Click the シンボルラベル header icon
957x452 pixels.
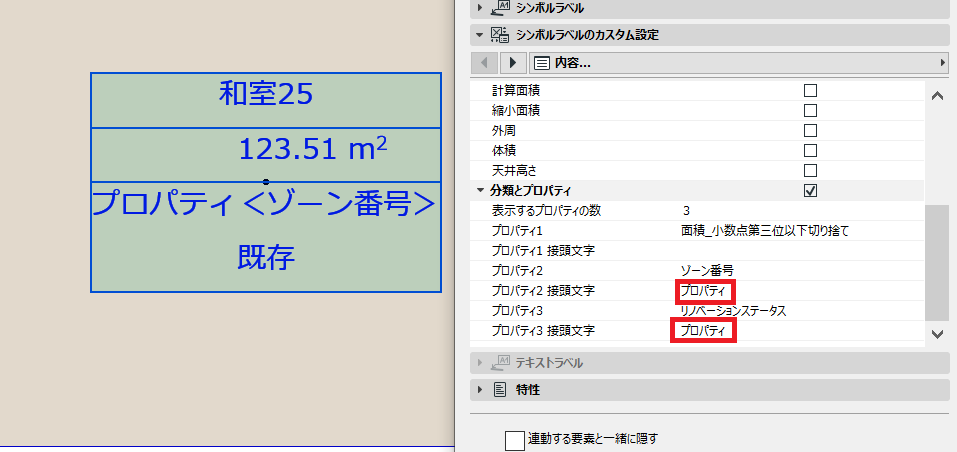click(500, 8)
